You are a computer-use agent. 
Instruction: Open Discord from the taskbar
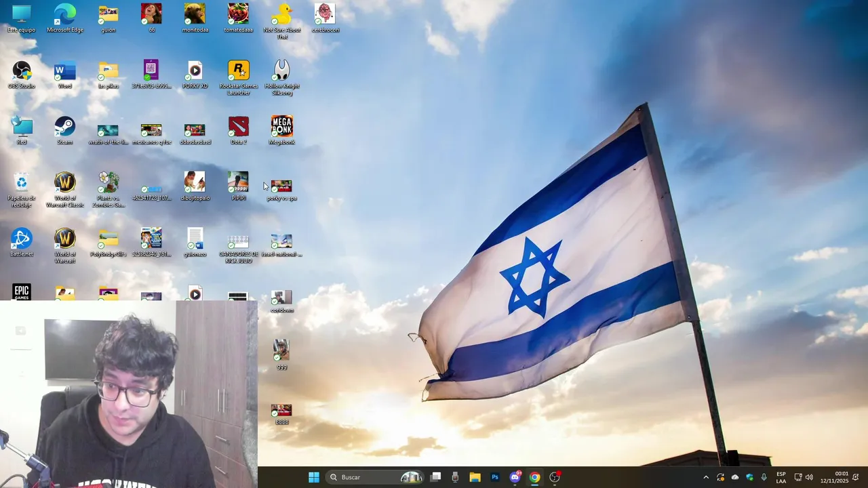coord(515,477)
